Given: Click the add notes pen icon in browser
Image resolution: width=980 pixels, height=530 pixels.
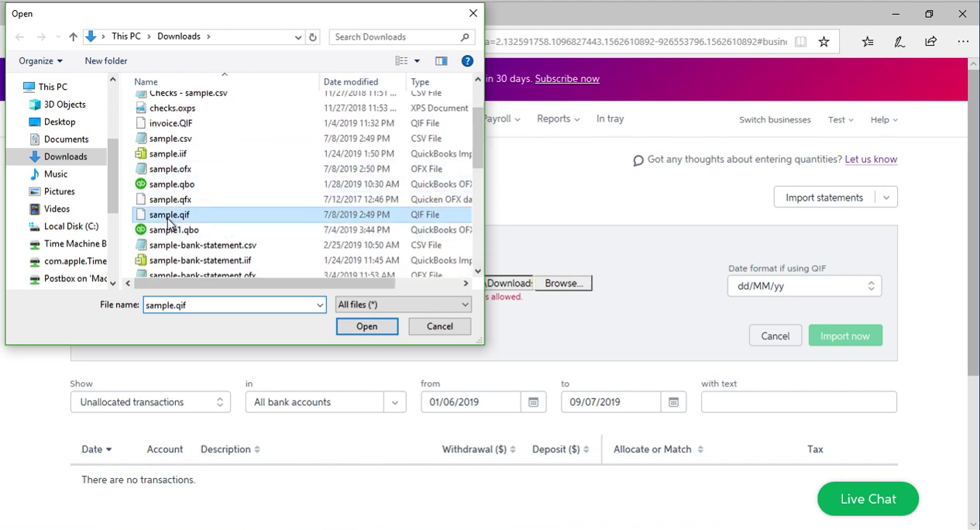Looking at the screenshot, I should point(899,42).
